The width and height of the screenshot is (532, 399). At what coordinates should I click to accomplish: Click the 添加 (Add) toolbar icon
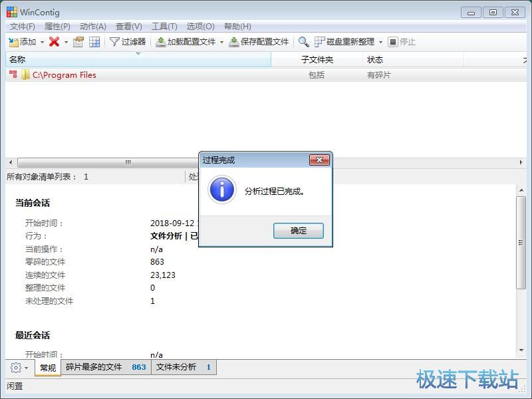coord(13,42)
